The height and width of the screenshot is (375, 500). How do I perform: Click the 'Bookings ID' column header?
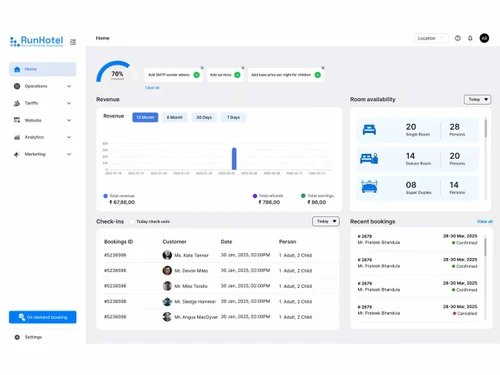(x=118, y=242)
